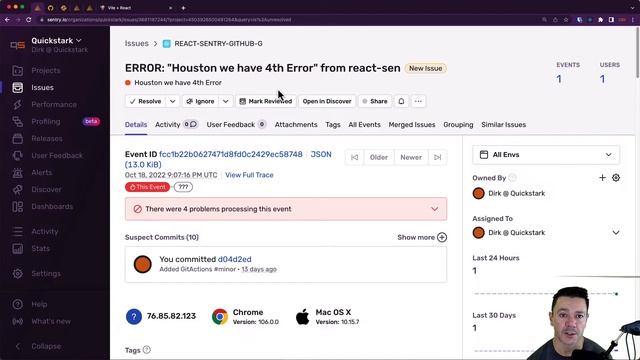Switch to the Merged Issues tab
Screen dimensions: 640x360
[412, 125]
